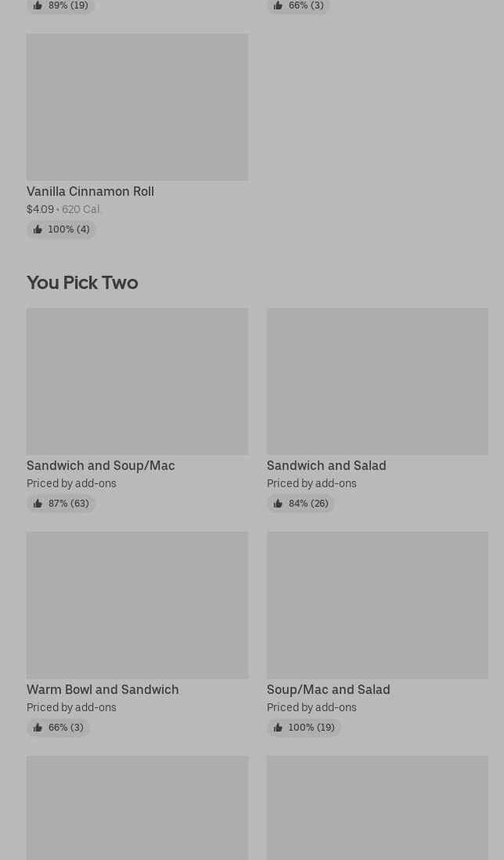Click thumbs-up icon for Sandwich and Soup/Mac

[x=38, y=504]
